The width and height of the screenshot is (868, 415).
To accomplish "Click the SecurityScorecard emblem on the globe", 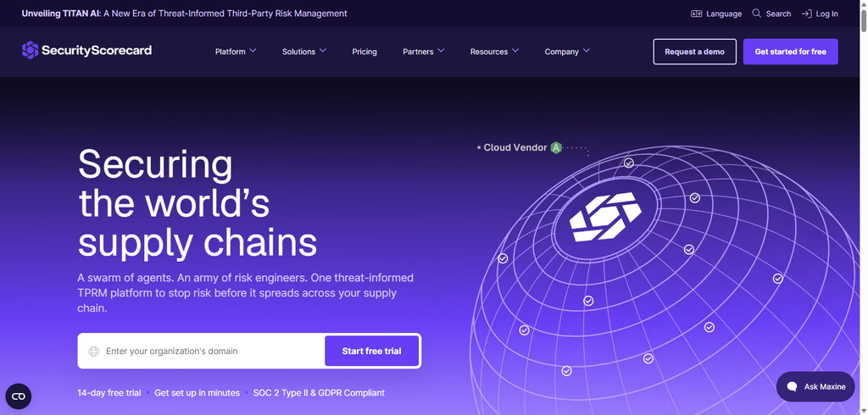I will [x=605, y=216].
